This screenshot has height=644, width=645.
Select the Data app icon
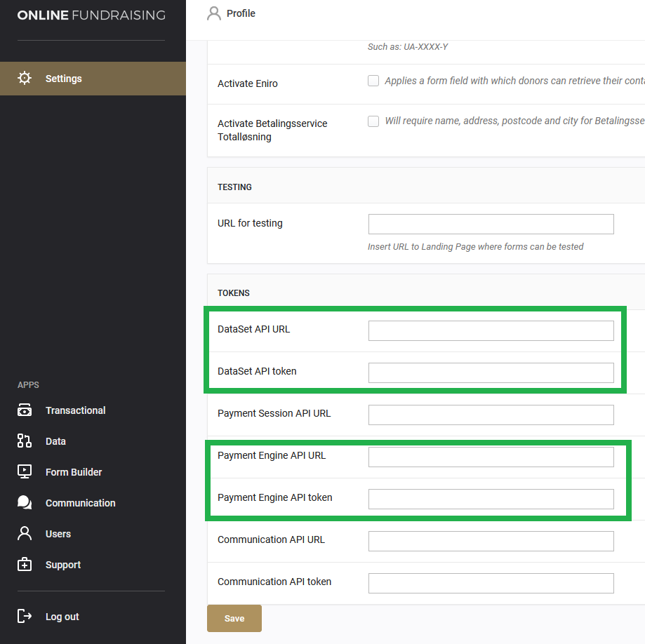(25, 441)
